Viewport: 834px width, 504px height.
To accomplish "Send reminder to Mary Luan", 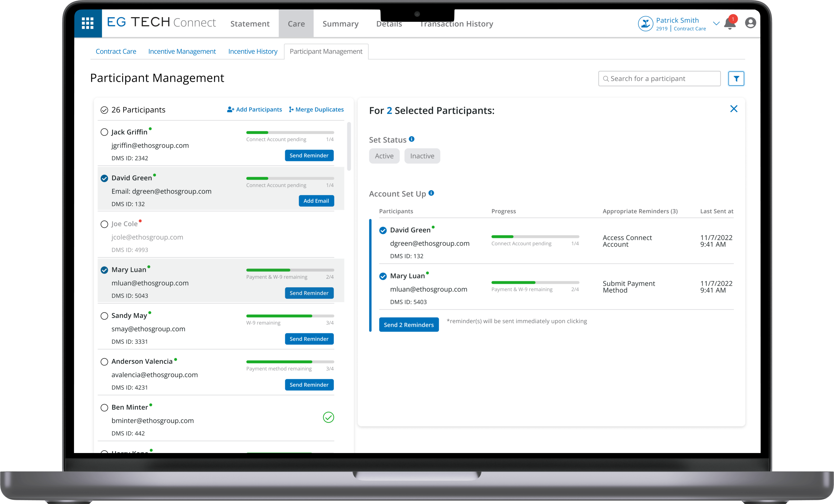I will pos(309,293).
